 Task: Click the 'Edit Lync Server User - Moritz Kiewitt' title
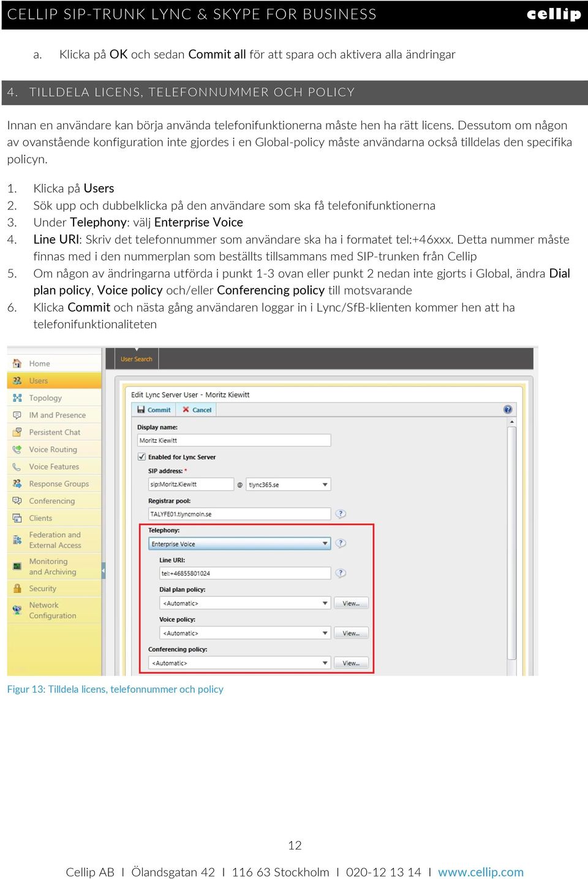(190, 394)
